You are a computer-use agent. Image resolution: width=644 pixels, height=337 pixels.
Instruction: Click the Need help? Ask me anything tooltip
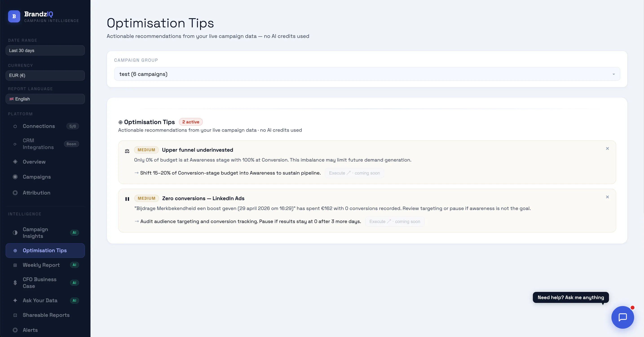click(x=571, y=298)
